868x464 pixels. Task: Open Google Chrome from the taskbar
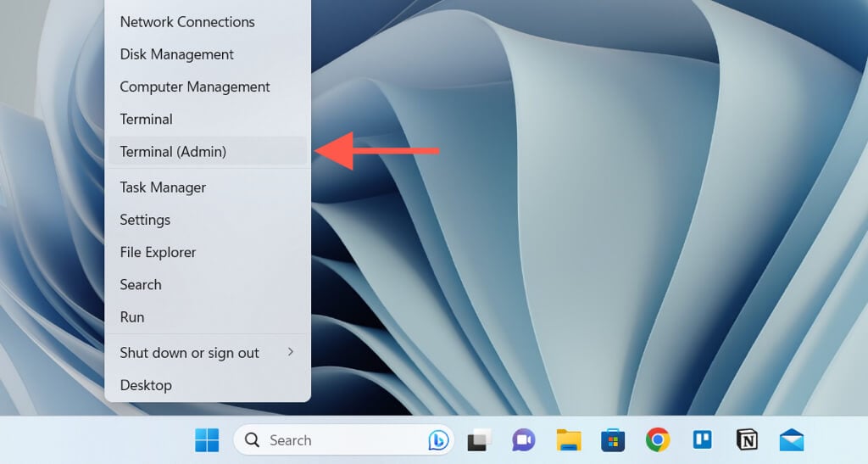click(x=658, y=440)
